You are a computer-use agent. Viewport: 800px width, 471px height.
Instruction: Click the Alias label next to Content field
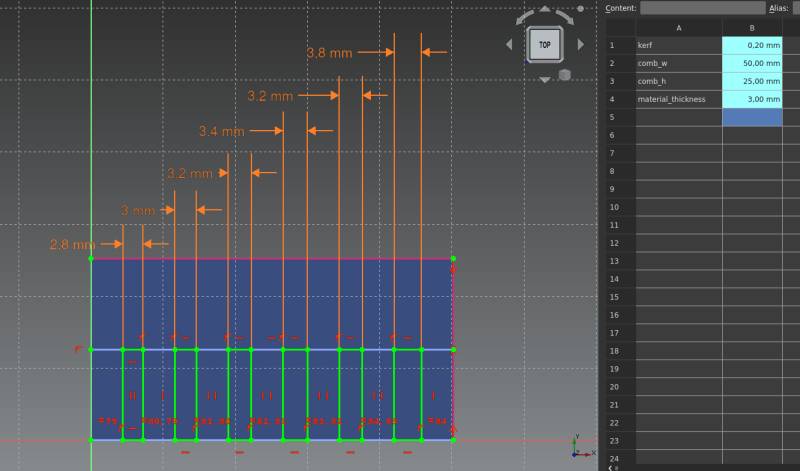tap(778, 8)
